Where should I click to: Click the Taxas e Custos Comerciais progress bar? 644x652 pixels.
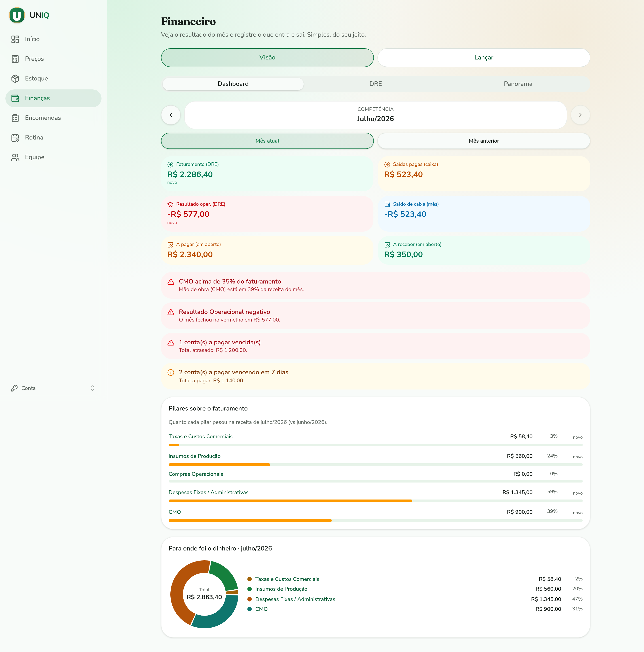point(375,445)
